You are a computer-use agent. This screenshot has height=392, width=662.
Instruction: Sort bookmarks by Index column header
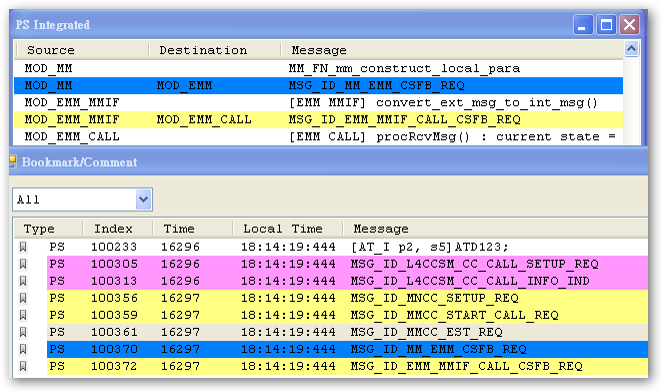point(118,229)
